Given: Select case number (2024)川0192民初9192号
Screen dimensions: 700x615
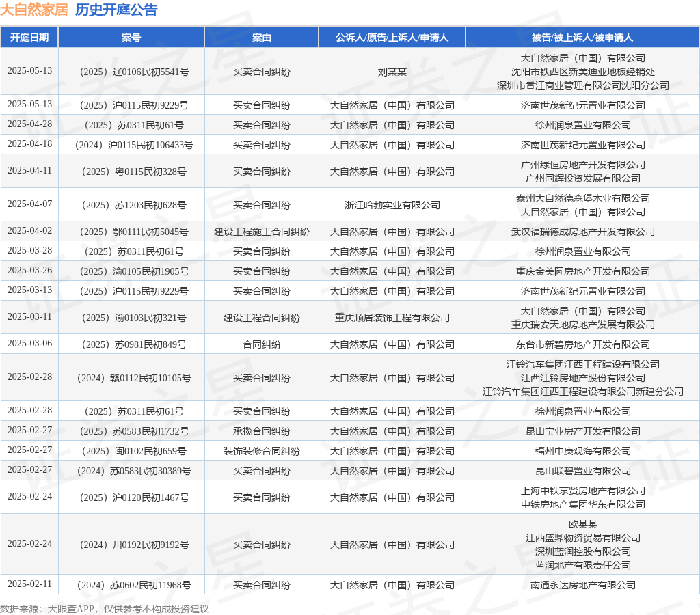Looking at the screenshot, I should [134, 545].
